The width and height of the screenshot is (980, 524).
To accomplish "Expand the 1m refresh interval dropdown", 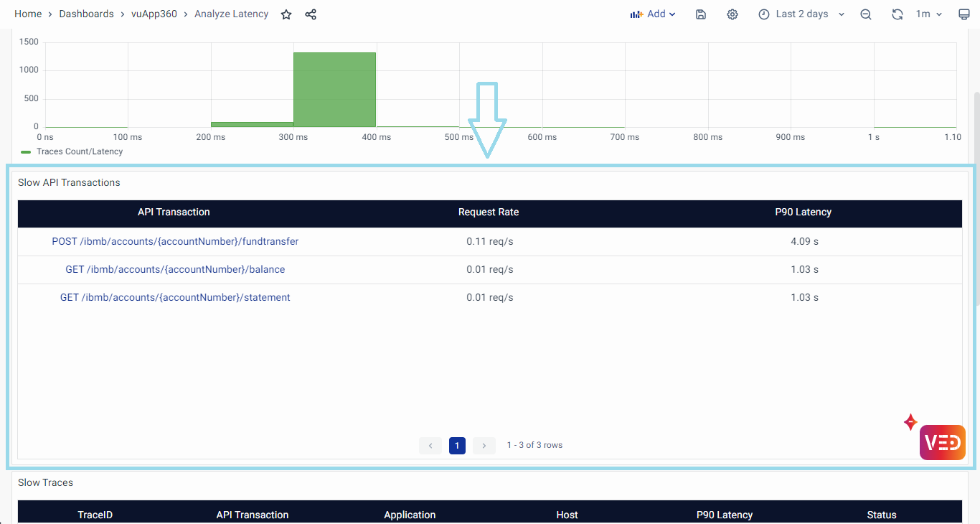I will [x=928, y=14].
